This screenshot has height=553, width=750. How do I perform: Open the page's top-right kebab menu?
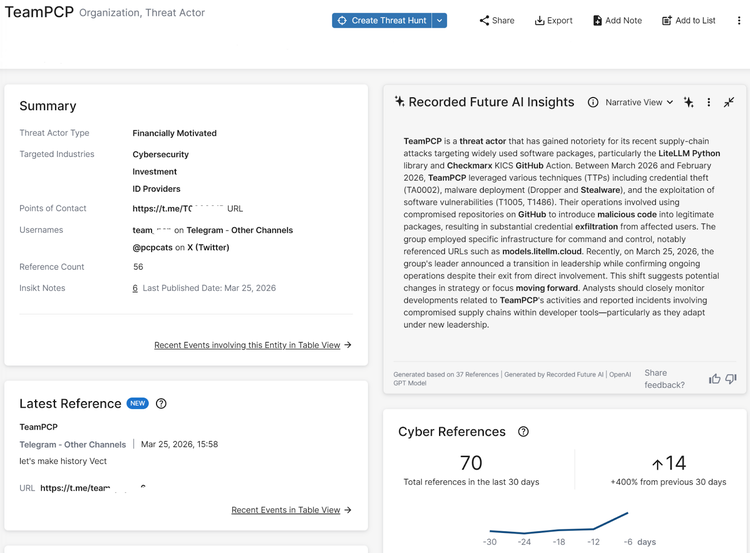739,20
